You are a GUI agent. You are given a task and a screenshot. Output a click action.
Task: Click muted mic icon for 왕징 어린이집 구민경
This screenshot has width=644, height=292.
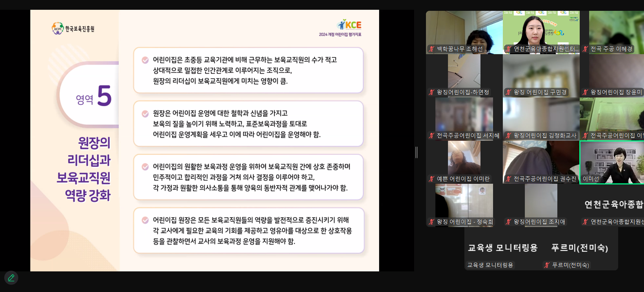(x=509, y=93)
